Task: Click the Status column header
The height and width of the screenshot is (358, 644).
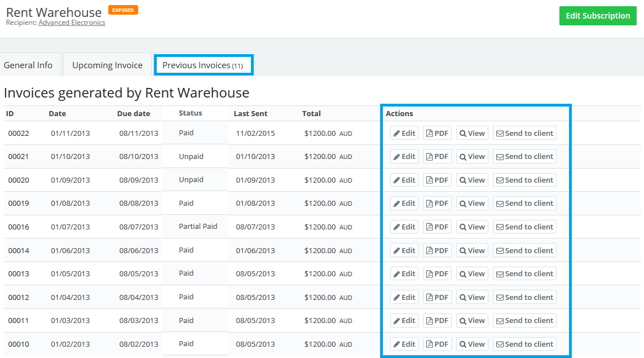Action: point(190,113)
